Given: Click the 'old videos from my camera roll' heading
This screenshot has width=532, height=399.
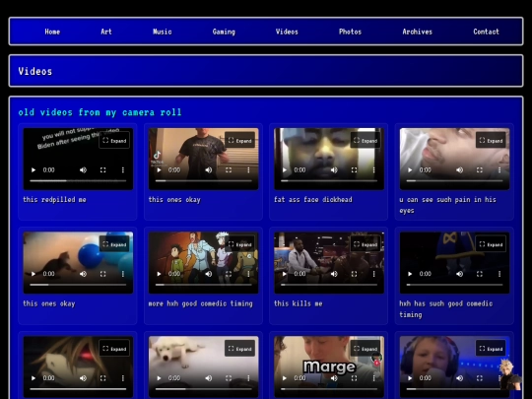Looking at the screenshot, I should coord(100,112).
